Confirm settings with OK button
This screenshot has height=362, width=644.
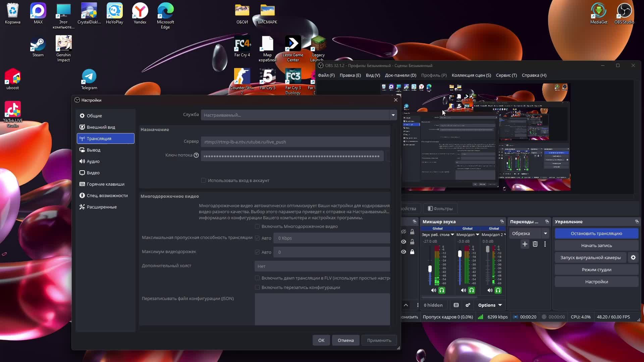point(321,340)
